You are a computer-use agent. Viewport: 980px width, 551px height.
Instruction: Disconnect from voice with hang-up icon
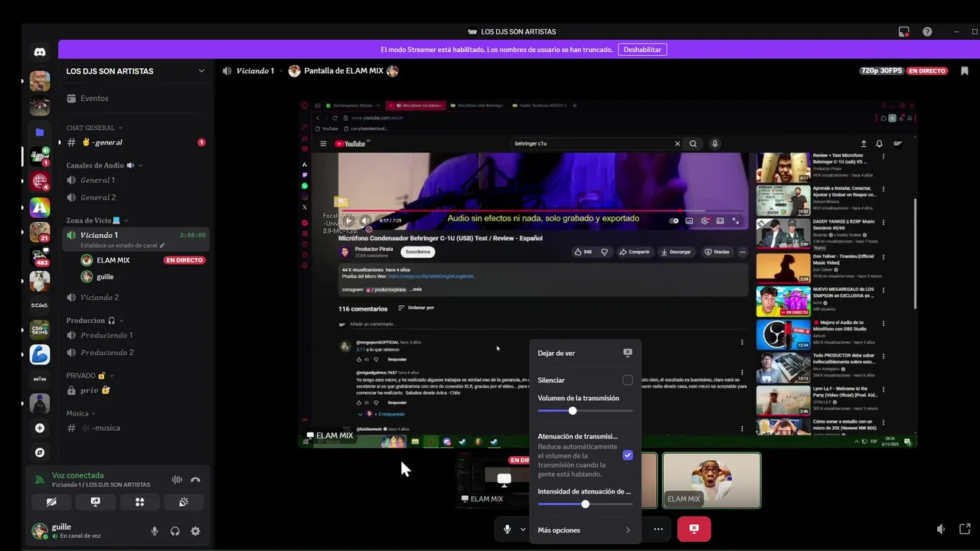click(195, 480)
